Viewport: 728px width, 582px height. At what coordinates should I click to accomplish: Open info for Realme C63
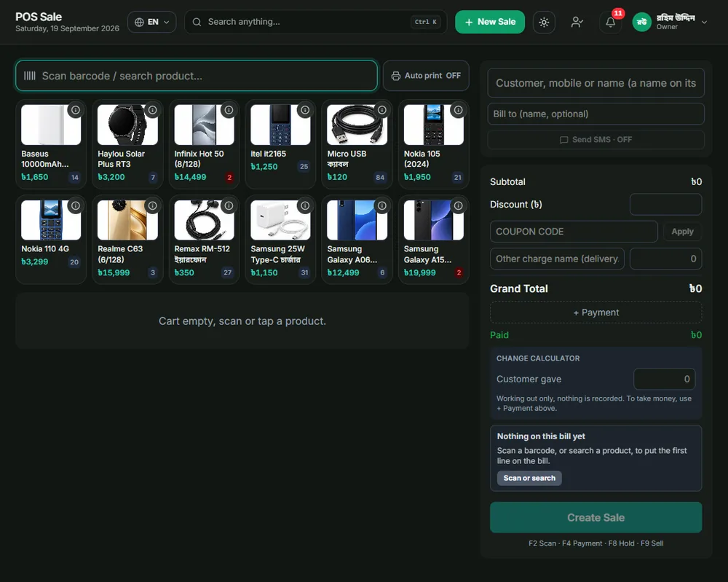point(152,205)
